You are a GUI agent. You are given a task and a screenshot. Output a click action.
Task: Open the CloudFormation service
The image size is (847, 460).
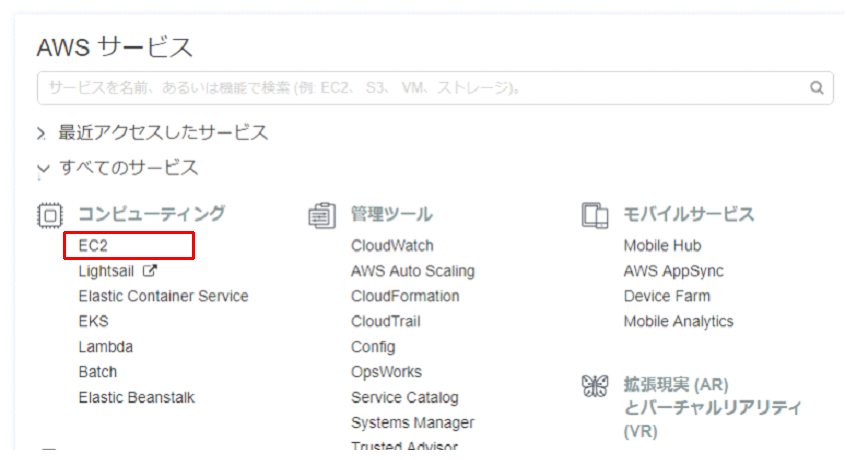coord(405,296)
